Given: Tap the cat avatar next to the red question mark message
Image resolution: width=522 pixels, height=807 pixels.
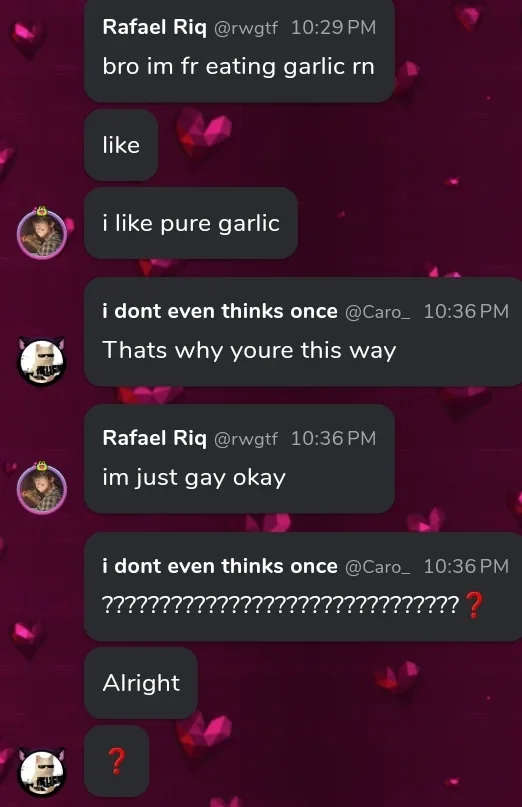Looking at the screenshot, I should pos(42,772).
